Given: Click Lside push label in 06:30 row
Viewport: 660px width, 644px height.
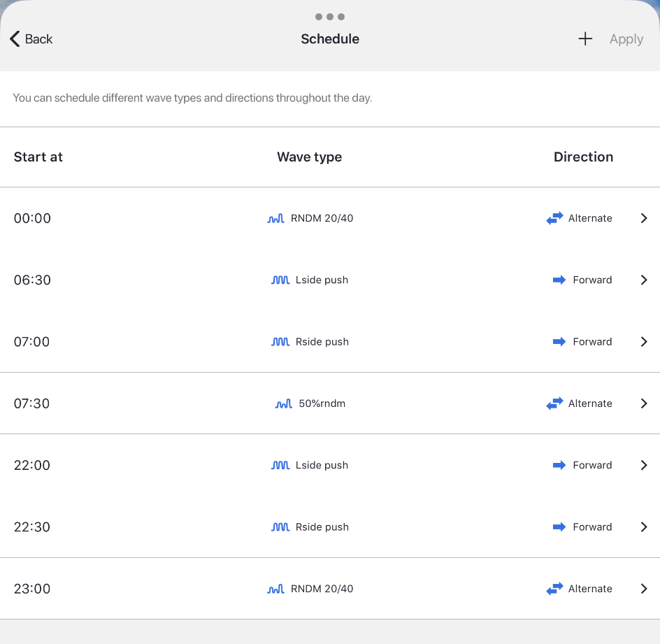Looking at the screenshot, I should [x=322, y=280].
